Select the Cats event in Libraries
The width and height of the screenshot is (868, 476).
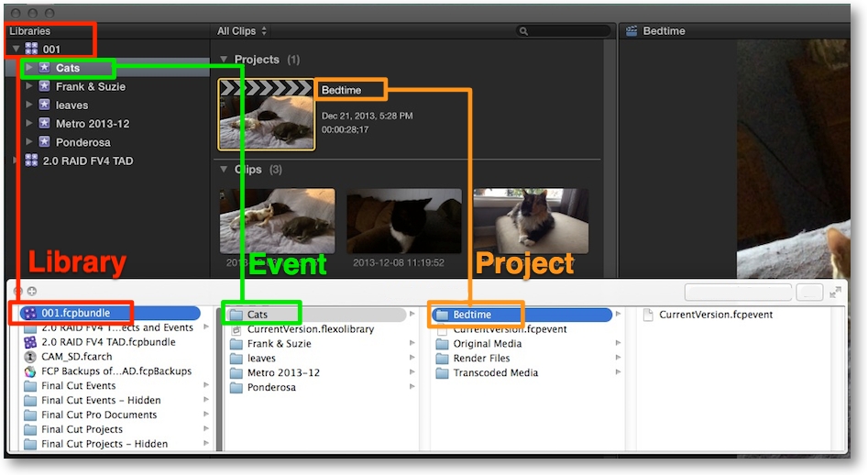(107, 68)
